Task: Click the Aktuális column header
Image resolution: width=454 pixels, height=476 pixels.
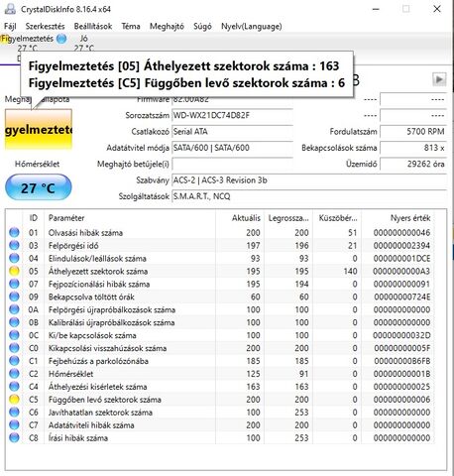Action: pos(240,218)
